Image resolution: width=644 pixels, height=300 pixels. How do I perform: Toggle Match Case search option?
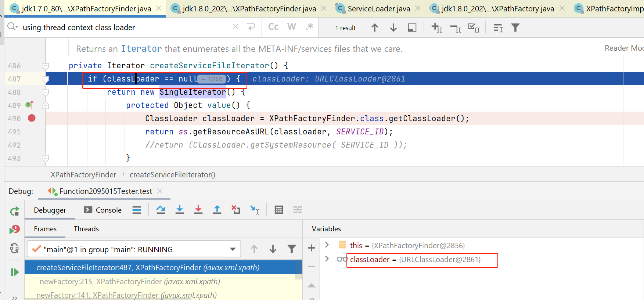point(273,27)
